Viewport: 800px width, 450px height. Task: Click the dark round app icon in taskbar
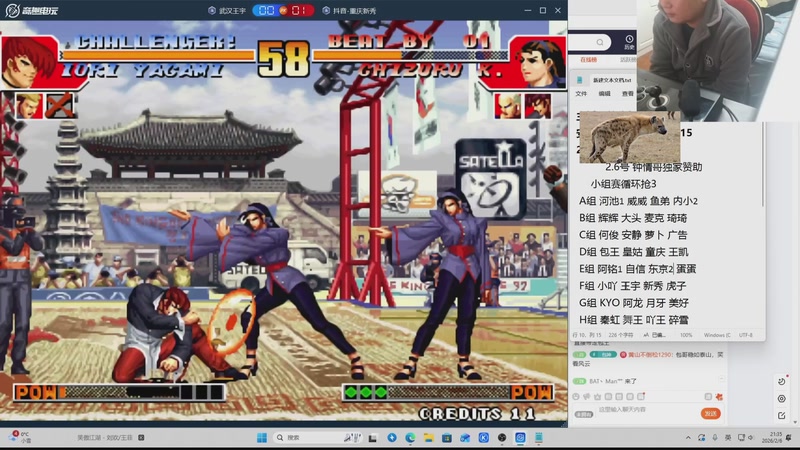tap(502, 438)
